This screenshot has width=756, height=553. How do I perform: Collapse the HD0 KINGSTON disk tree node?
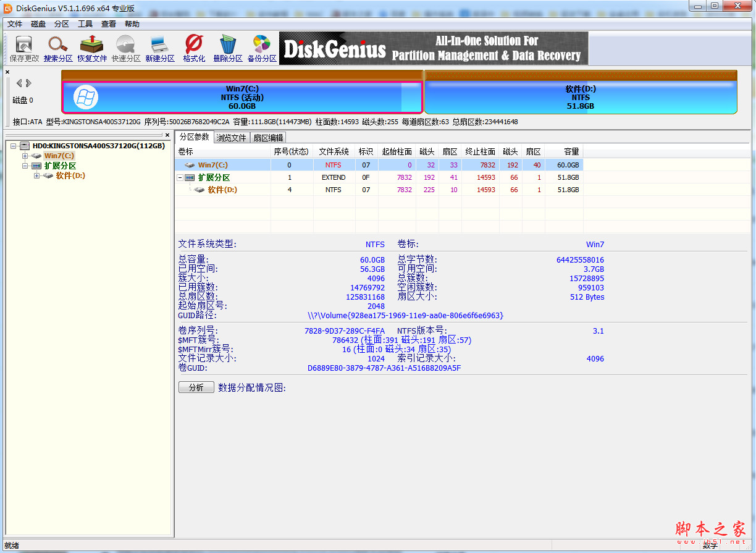coord(14,146)
